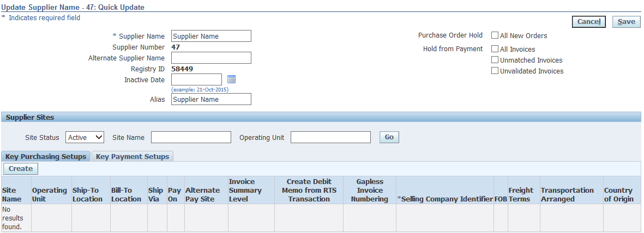Switch to Key Payment Setups tab
The height and width of the screenshot is (233, 644).
(x=133, y=156)
